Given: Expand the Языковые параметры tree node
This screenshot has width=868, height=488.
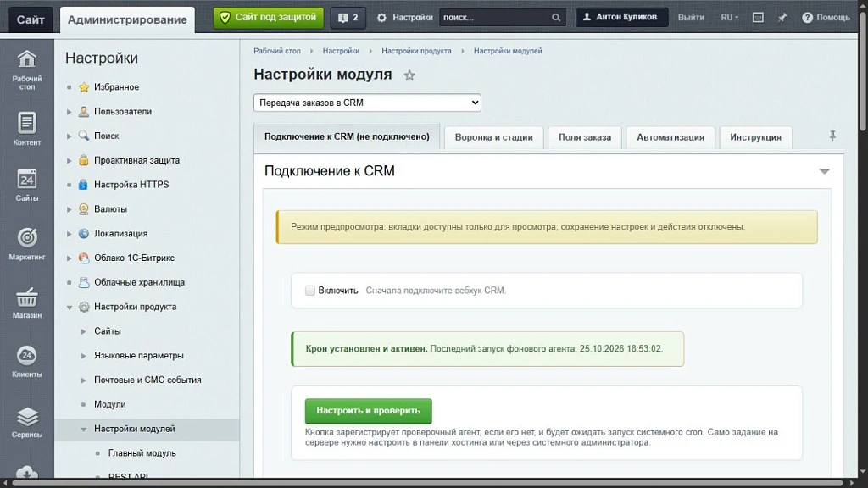Looking at the screenshot, I should [84, 356].
